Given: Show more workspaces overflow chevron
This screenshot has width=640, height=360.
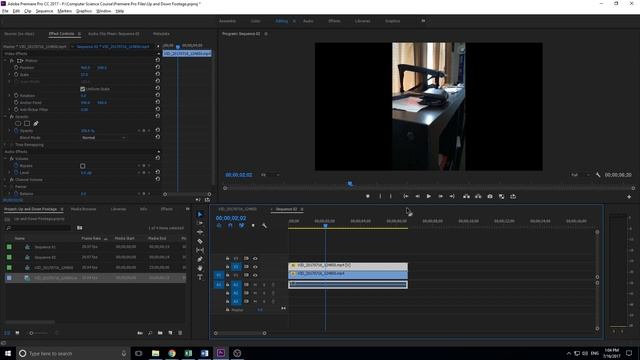Looking at the screenshot, I should 423,21.
